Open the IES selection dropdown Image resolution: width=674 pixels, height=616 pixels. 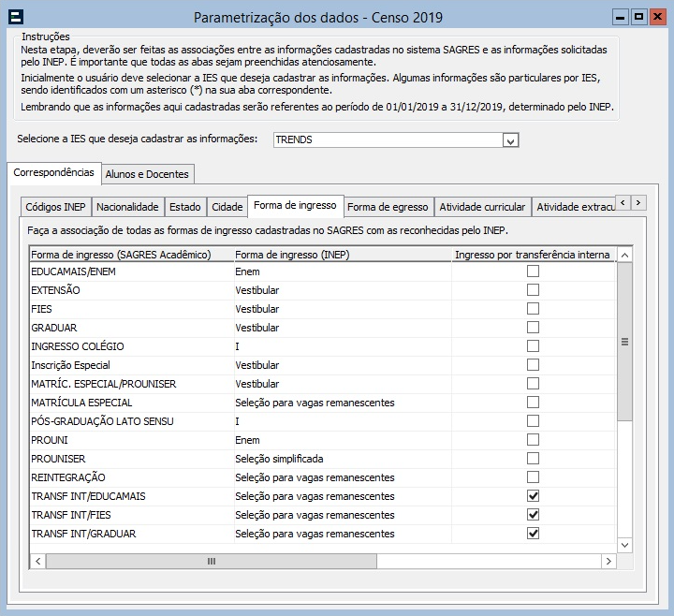pos(510,140)
